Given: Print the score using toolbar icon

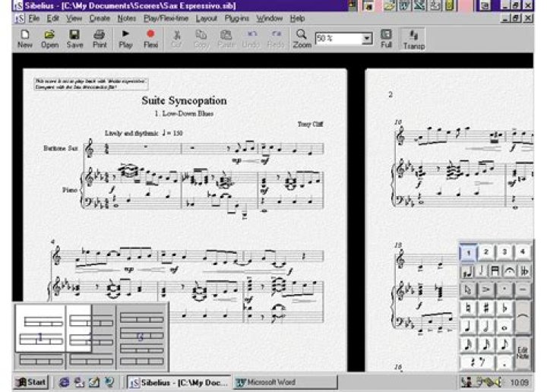Looking at the screenshot, I should point(100,39).
